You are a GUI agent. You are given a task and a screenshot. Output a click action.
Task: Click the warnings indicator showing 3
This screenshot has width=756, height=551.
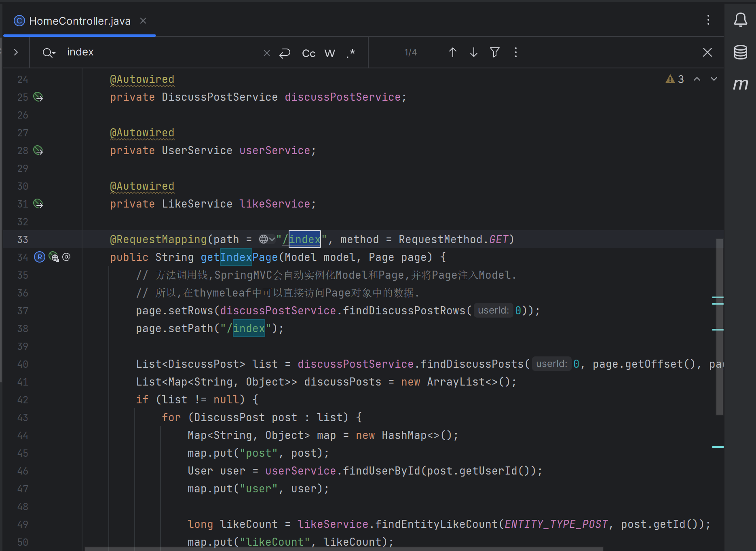[x=675, y=79]
